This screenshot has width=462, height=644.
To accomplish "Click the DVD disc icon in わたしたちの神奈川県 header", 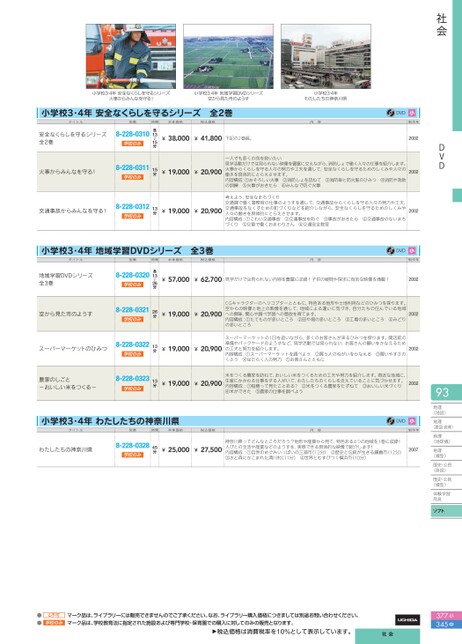I will (x=391, y=421).
